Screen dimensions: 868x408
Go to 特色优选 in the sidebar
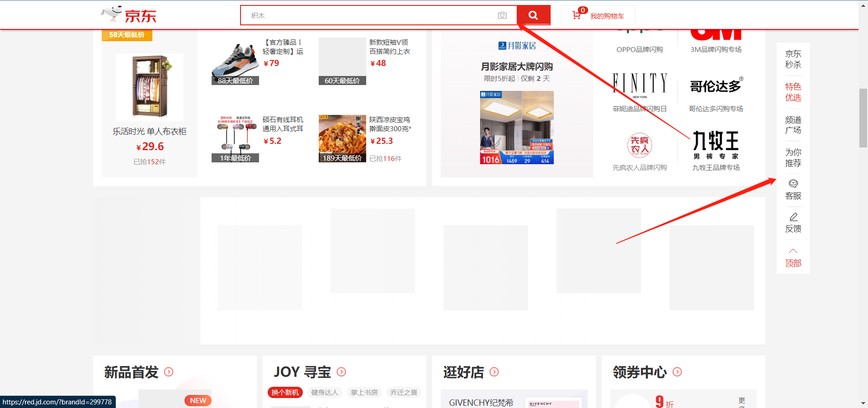pyautogui.click(x=793, y=92)
